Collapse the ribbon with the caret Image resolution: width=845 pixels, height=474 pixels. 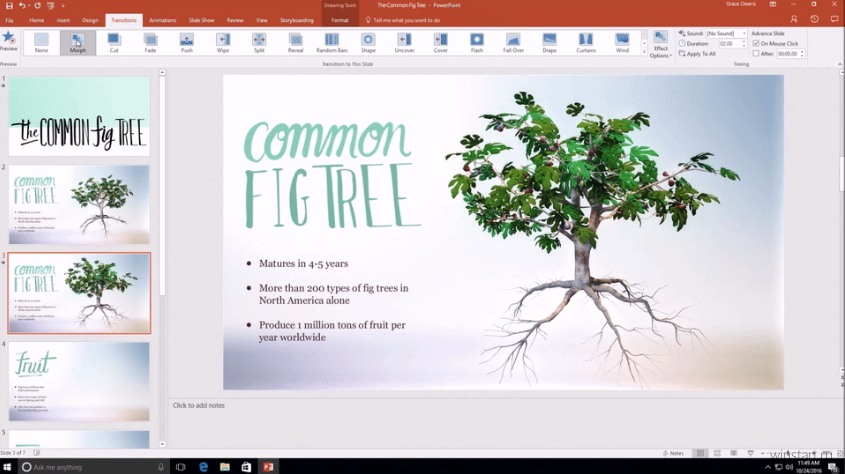(x=840, y=64)
